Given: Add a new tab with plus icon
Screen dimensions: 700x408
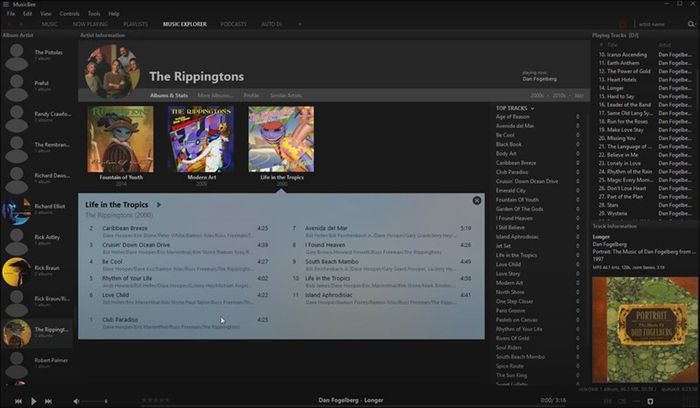Looking at the screenshot, I should click(300, 24).
